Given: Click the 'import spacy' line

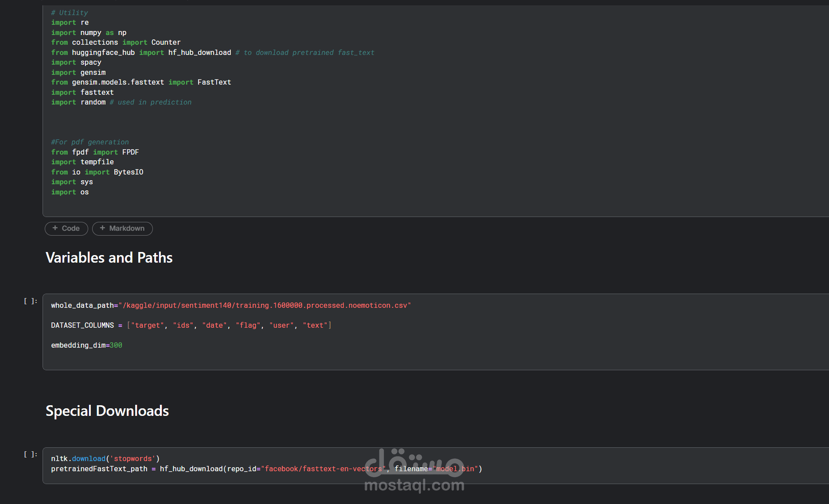Looking at the screenshot, I should [x=76, y=62].
